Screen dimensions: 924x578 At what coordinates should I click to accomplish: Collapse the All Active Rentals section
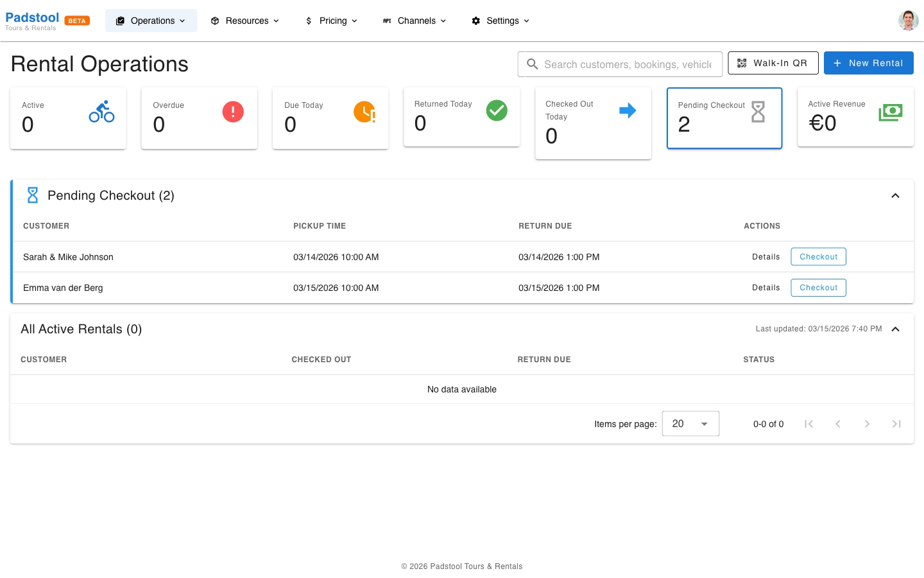(x=895, y=329)
